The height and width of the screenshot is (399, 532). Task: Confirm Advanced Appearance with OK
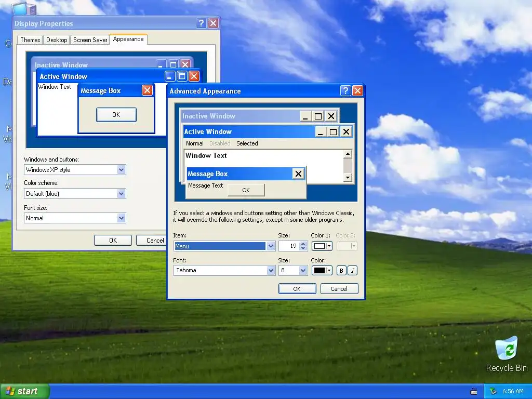(x=297, y=289)
